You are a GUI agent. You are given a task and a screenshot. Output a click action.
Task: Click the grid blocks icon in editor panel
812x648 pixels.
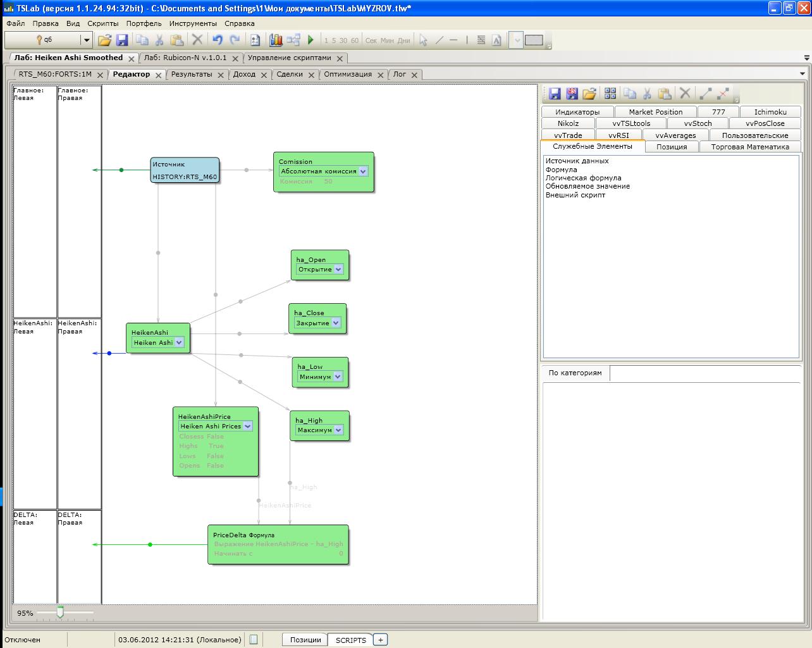(x=610, y=94)
